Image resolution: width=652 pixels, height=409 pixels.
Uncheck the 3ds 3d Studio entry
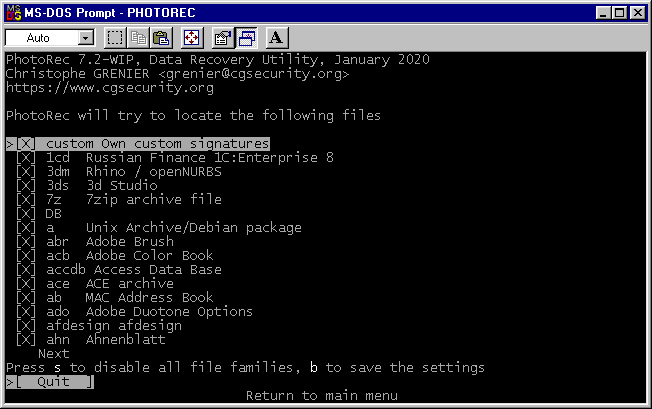click(26, 186)
